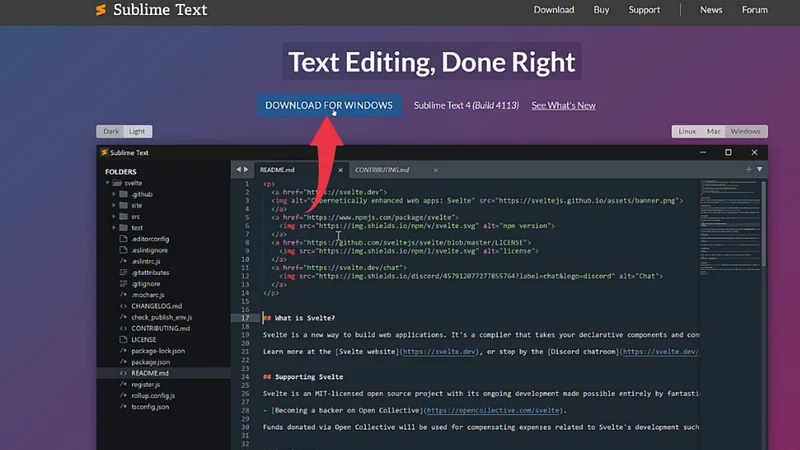This screenshot has height=450, width=800.
Task: Collapse the svelte root folder
Action: [x=108, y=183]
